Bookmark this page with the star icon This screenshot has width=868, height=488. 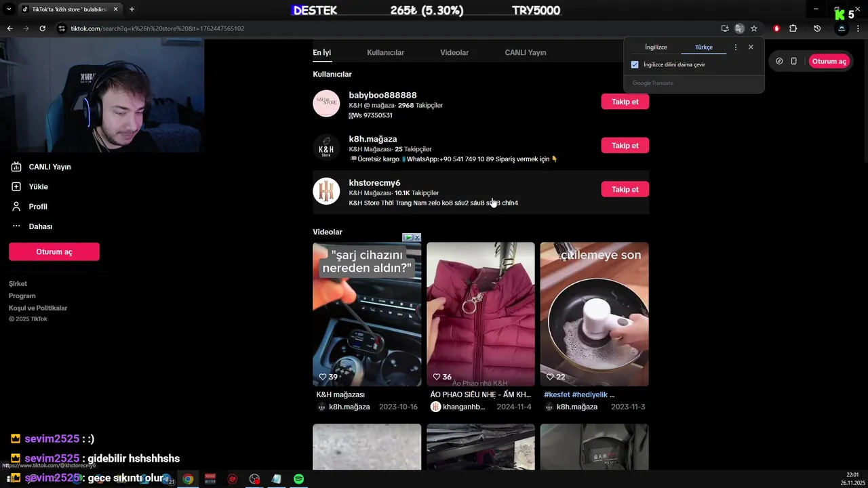pos(753,28)
